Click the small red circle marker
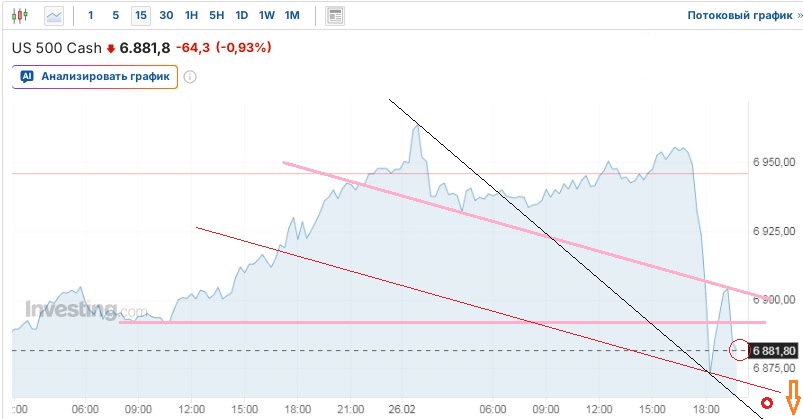Image resolution: width=803 pixels, height=419 pixels. tap(767, 404)
